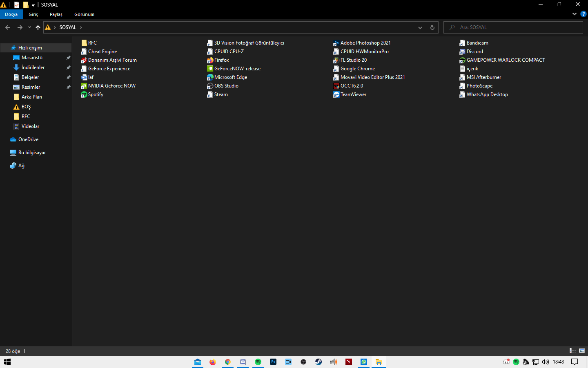Select the OCCT6.2.0 file
Image resolution: width=588 pixels, height=368 pixels.
348,86
